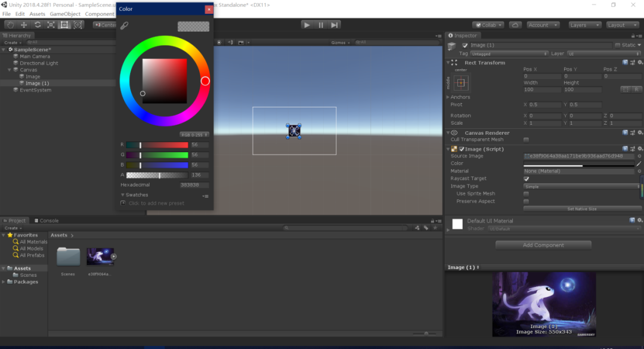Toggle raw edit mode R button
The height and width of the screenshot is (349, 644).
637,89
